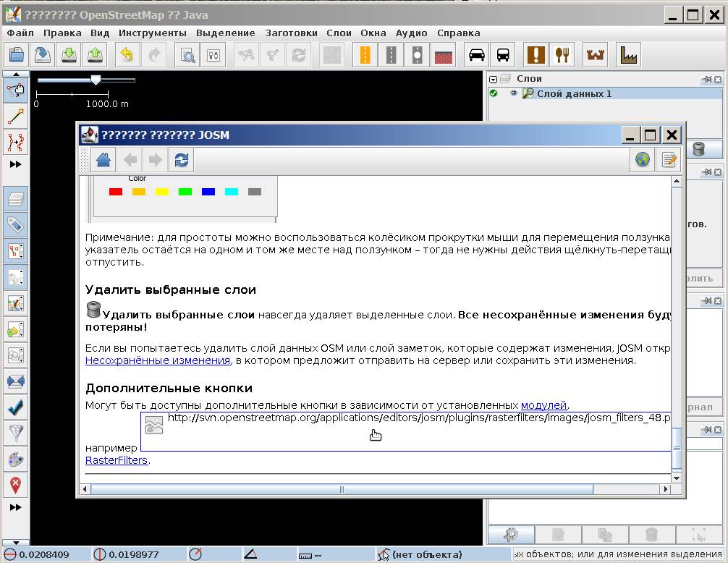Click the edit help page icon

(x=669, y=160)
